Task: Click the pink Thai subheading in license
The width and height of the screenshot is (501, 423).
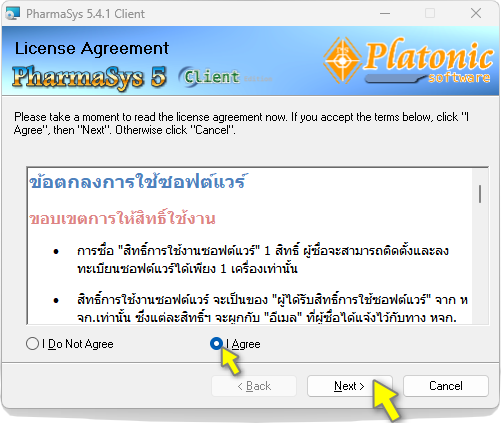Action: click(122, 218)
